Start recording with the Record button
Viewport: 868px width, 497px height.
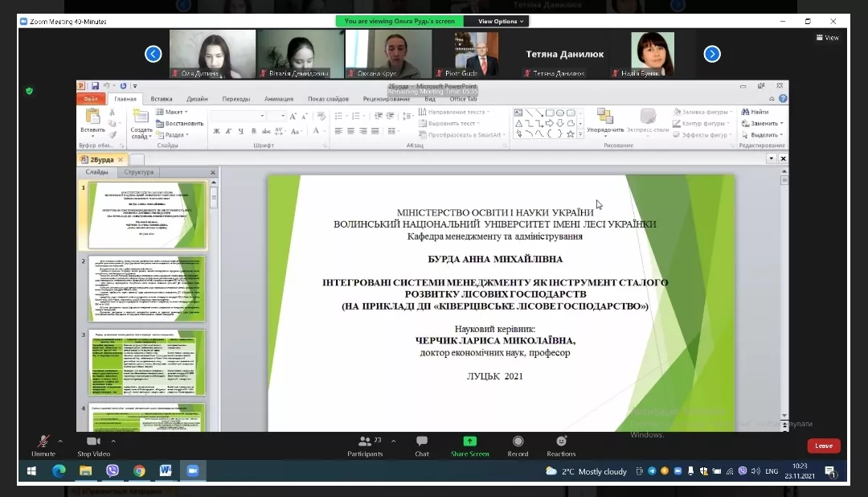point(518,442)
